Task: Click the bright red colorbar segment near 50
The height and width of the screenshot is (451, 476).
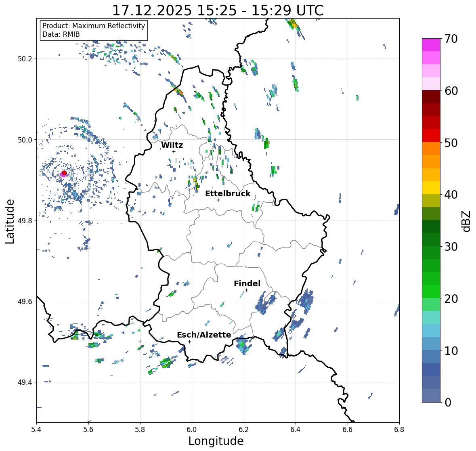Action: [x=431, y=136]
